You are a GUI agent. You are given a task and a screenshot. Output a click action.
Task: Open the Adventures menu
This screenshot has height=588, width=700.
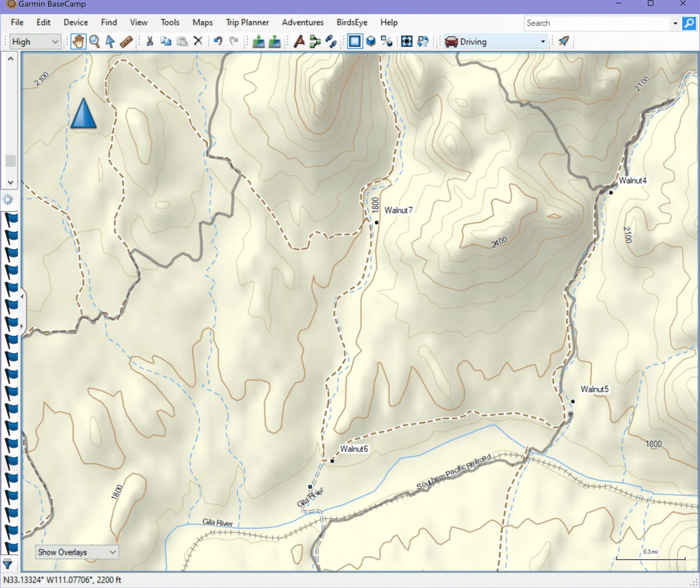point(303,23)
